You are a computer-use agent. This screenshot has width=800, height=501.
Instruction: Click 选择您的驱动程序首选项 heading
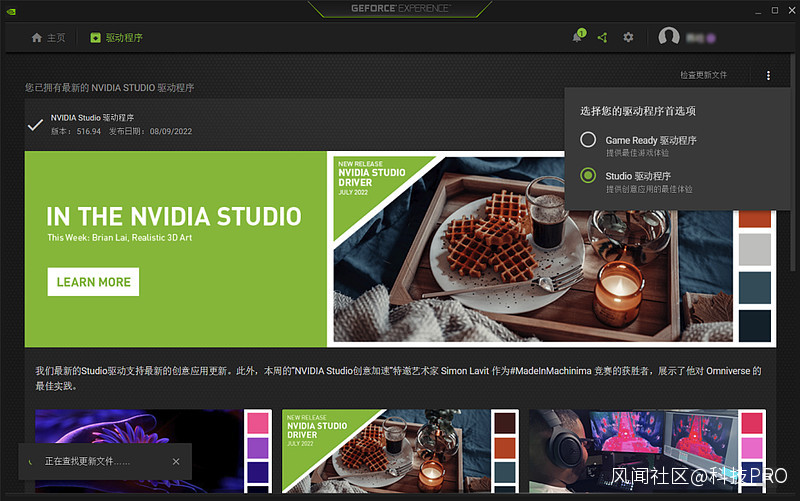pyautogui.click(x=638, y=111)
